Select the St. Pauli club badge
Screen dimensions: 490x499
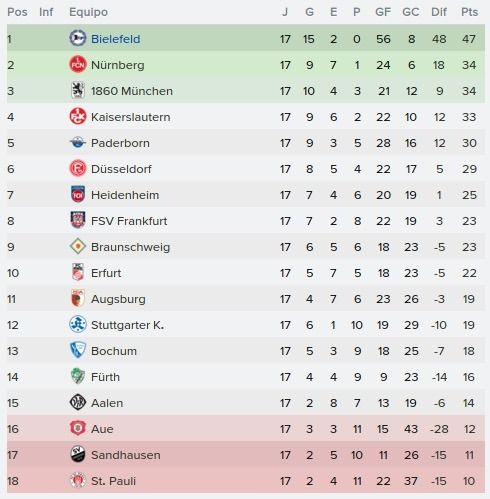coord(78,480)
